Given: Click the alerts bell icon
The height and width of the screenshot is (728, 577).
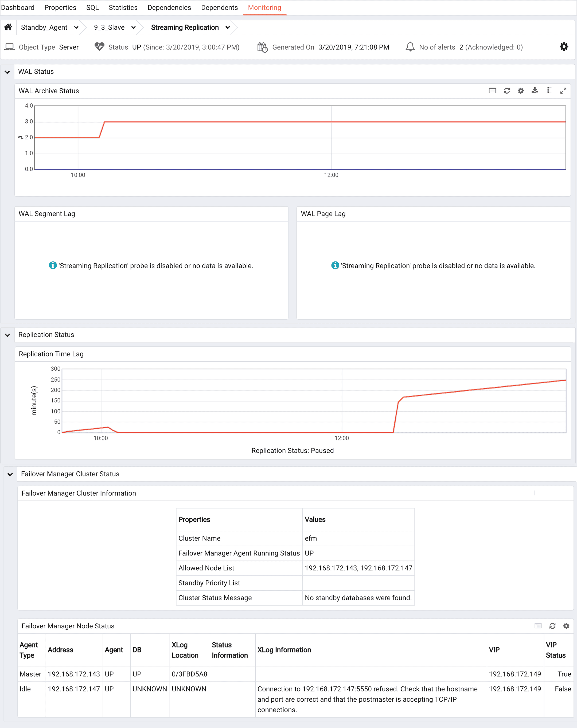Looking at the screenshot, I should [411, 47].
